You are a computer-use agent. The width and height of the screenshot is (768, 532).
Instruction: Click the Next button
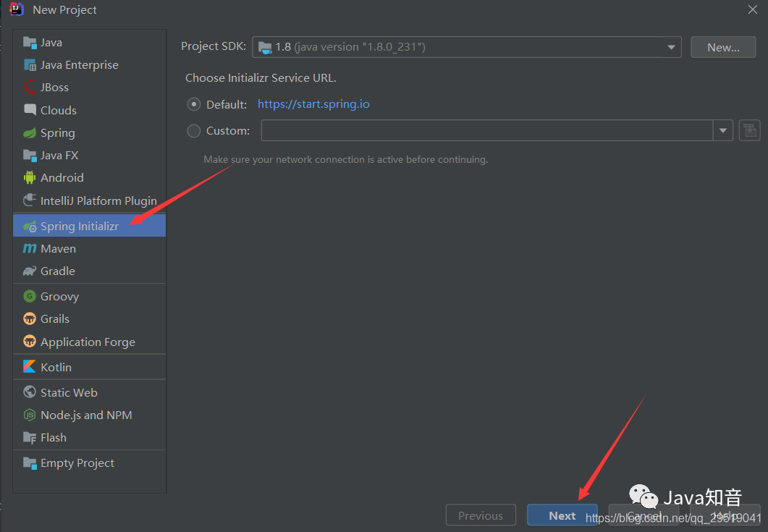[x=562, y=515]
